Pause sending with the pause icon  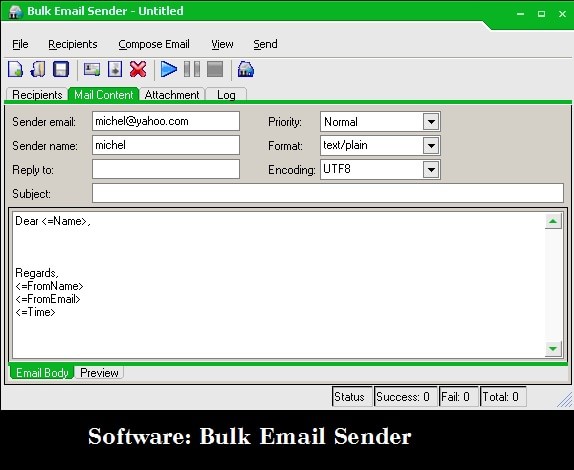pos(192,69)
